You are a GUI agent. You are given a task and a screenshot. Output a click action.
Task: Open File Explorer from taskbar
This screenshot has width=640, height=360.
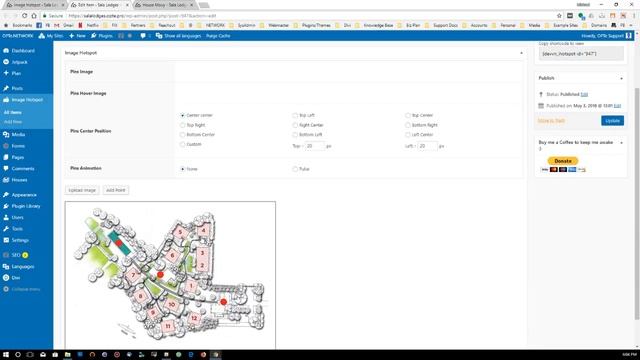[68, 355]
